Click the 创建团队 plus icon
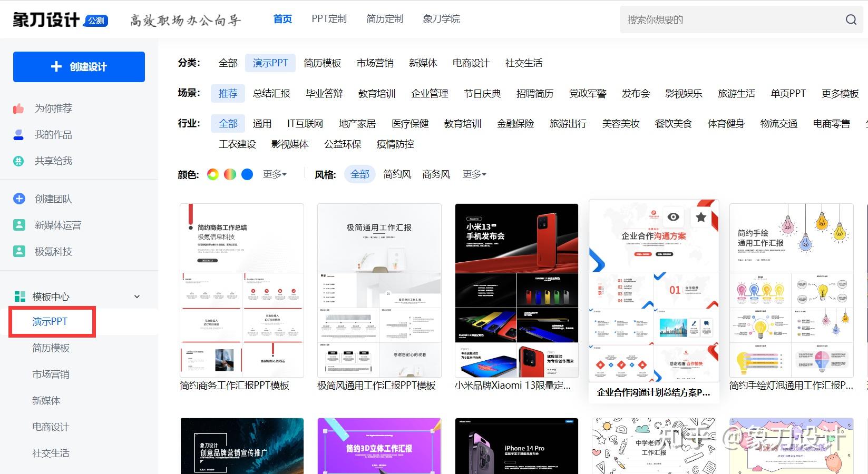868x474 pixels. 19,199
